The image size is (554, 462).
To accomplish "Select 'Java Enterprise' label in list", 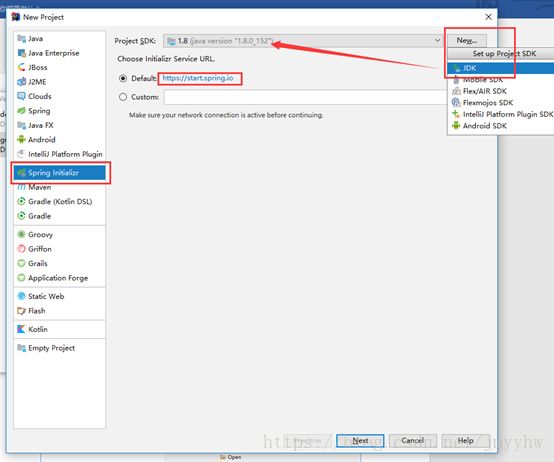I will pyautogui.click(x=54, y=53).
